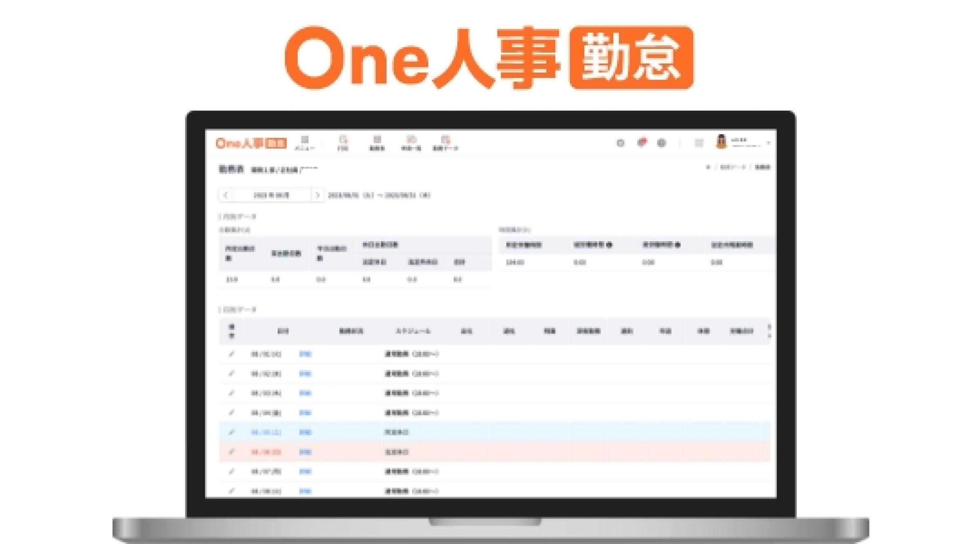Open the blue link in the 08/03 row
980x544 pixels.
coord(305,393)
